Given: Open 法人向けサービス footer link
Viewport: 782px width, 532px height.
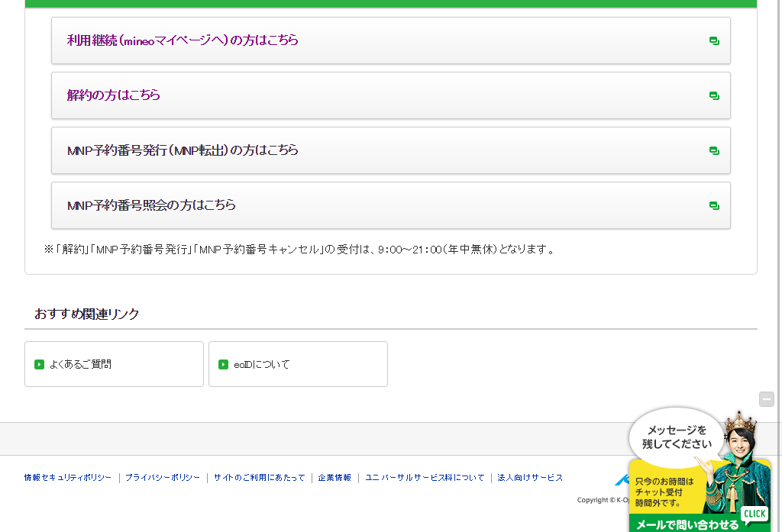Looking at the screenshot, I should point(530,478).
